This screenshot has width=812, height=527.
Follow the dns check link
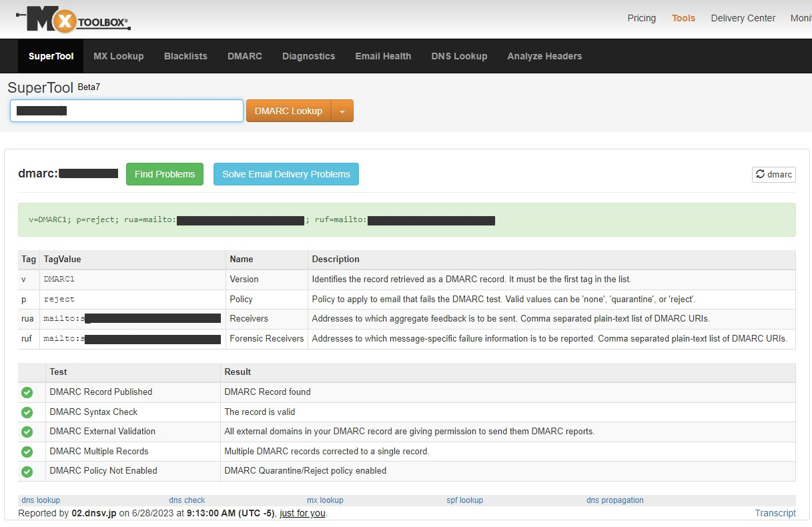click(187, 500)
